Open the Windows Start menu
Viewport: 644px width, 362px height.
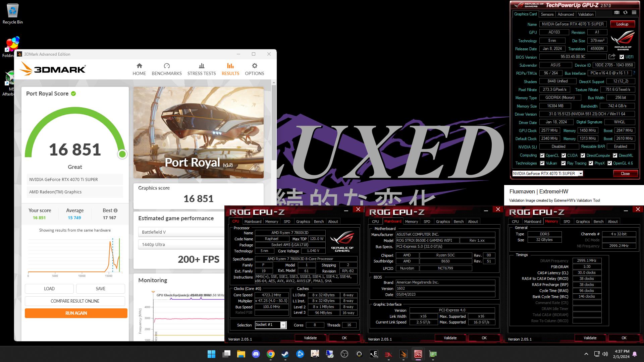(212, 354)
